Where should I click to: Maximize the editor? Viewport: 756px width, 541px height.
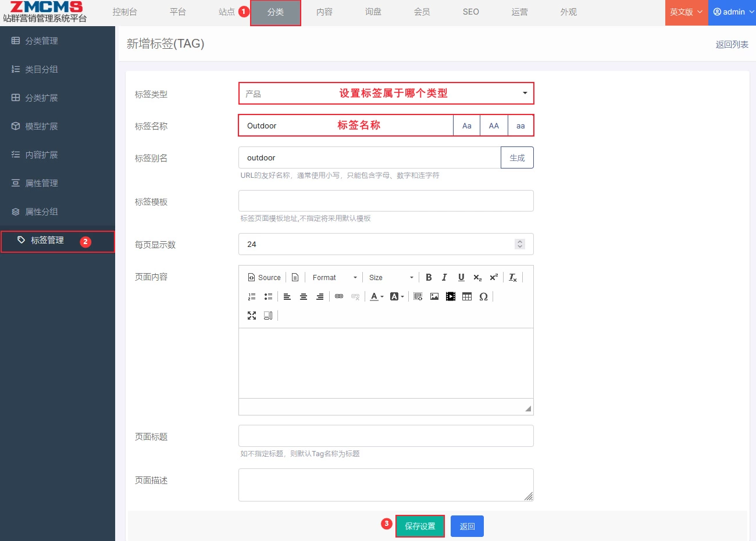pos(252,316)
